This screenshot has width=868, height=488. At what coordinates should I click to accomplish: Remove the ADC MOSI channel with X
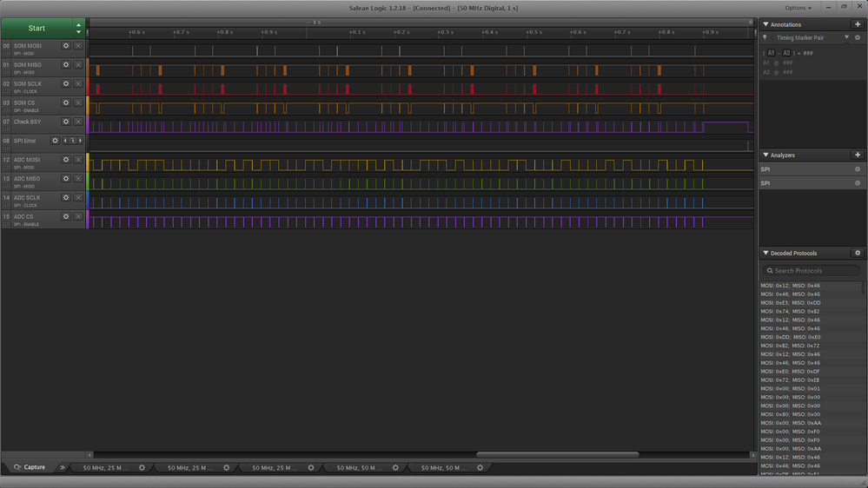(x=78, y=160)
